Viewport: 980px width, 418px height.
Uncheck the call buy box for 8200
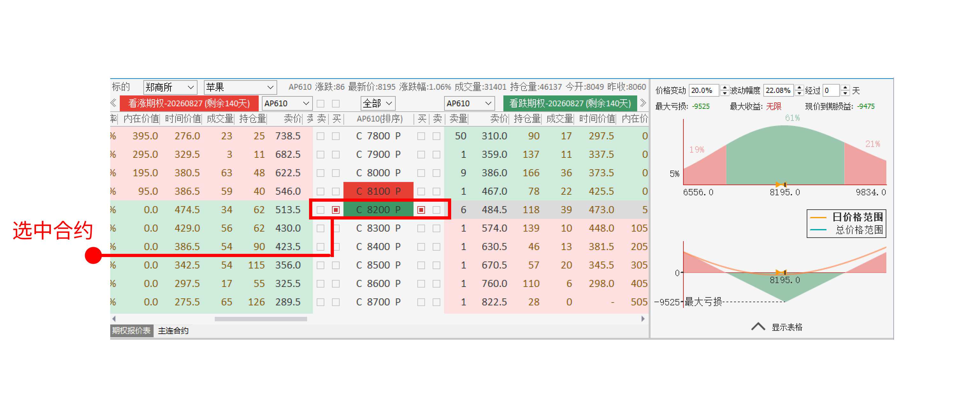[x=335, y=210]
